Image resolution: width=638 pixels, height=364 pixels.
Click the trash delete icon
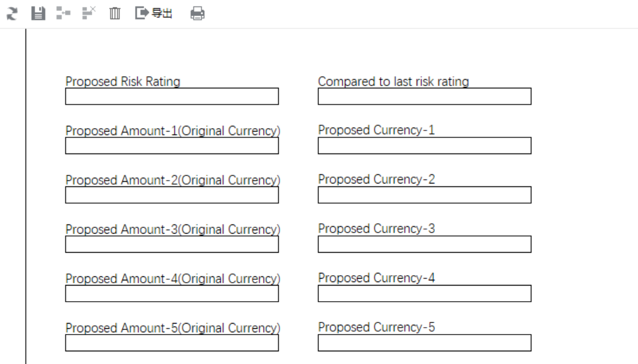[x=115, y=13]
